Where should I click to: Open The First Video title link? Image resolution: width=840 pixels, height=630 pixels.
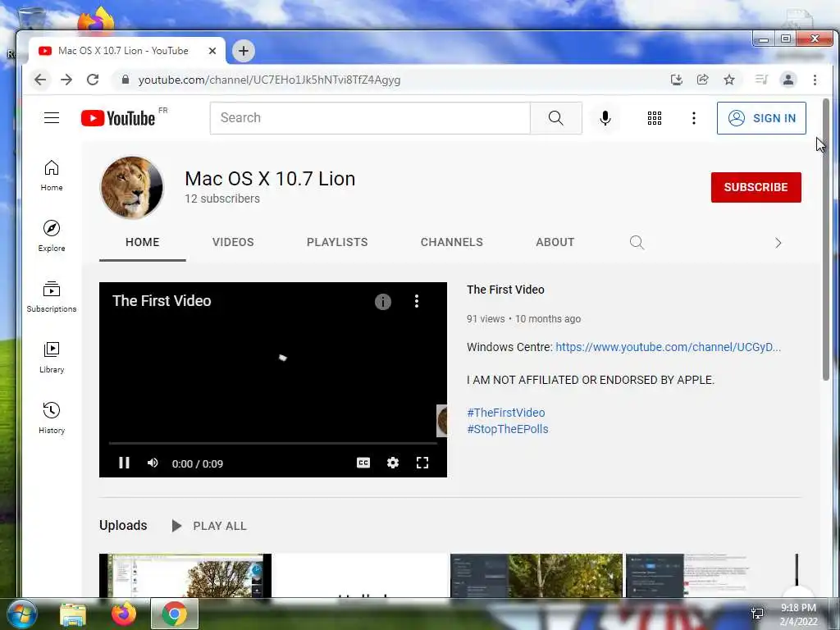505,290
